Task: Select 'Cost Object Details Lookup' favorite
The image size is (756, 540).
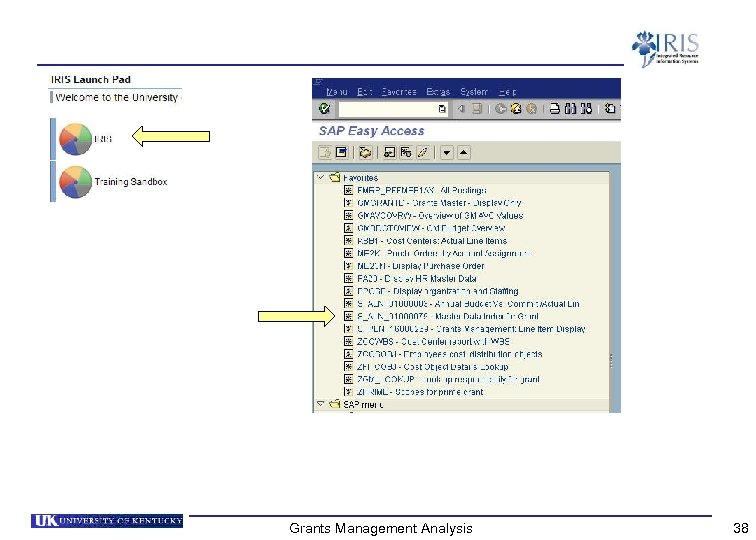Action: point(433,366)
